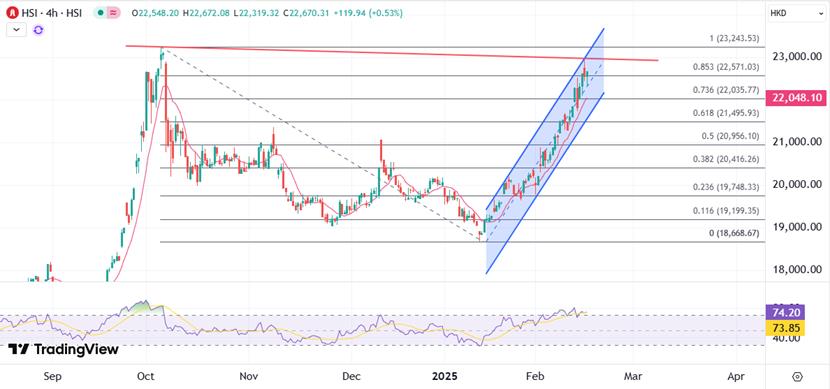830x389 pixels.
Task: Open chart settings gear icon
Action: click(x=798, y=376)
